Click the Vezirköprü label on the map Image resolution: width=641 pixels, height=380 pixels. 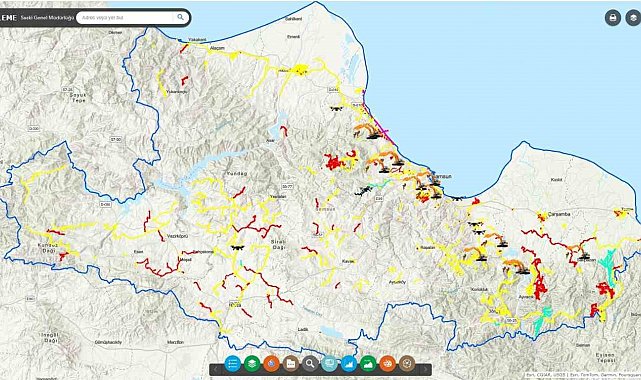[x=178, y=236]
